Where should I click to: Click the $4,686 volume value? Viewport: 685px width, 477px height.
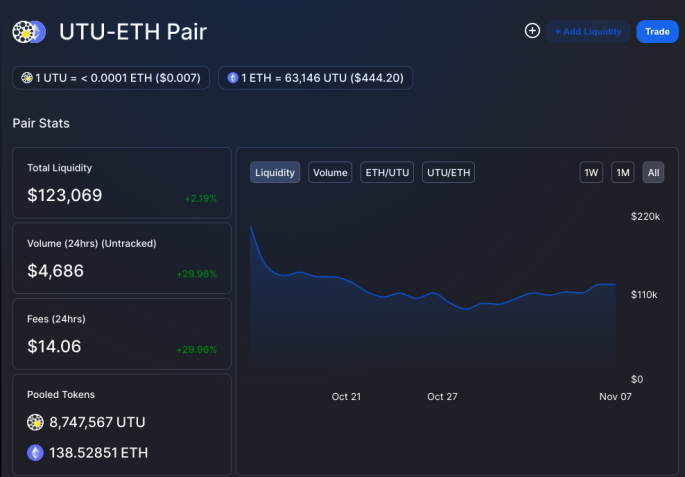tap(55, 271)
